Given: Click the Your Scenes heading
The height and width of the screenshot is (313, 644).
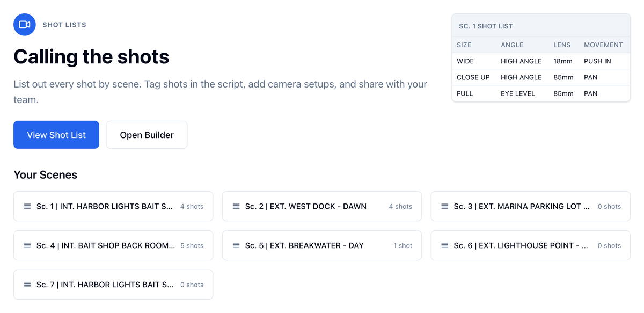Looking at the screenshot, I should pyautogui.click(x=45, y=175).
